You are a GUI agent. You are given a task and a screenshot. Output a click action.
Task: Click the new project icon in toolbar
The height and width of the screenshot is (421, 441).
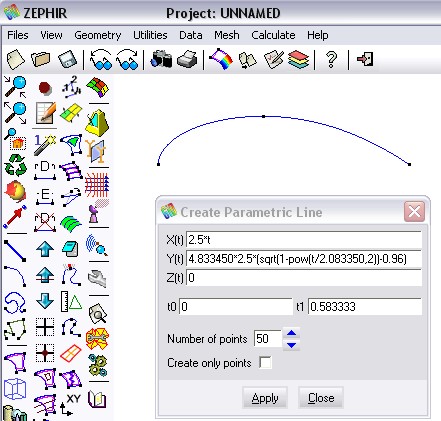coord(15,60)
